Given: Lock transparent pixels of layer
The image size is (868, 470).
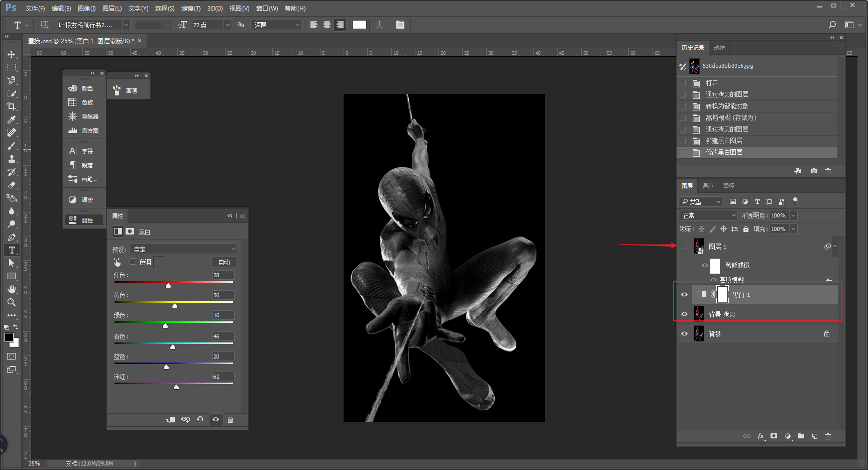Looking at the screenshot, I should pyautogui.click(x=702, y=229).
